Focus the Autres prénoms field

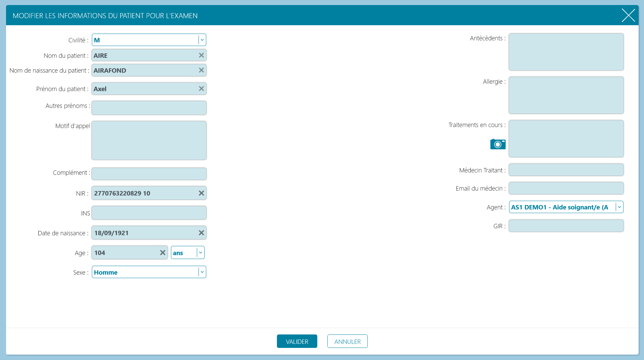(149, 108)
